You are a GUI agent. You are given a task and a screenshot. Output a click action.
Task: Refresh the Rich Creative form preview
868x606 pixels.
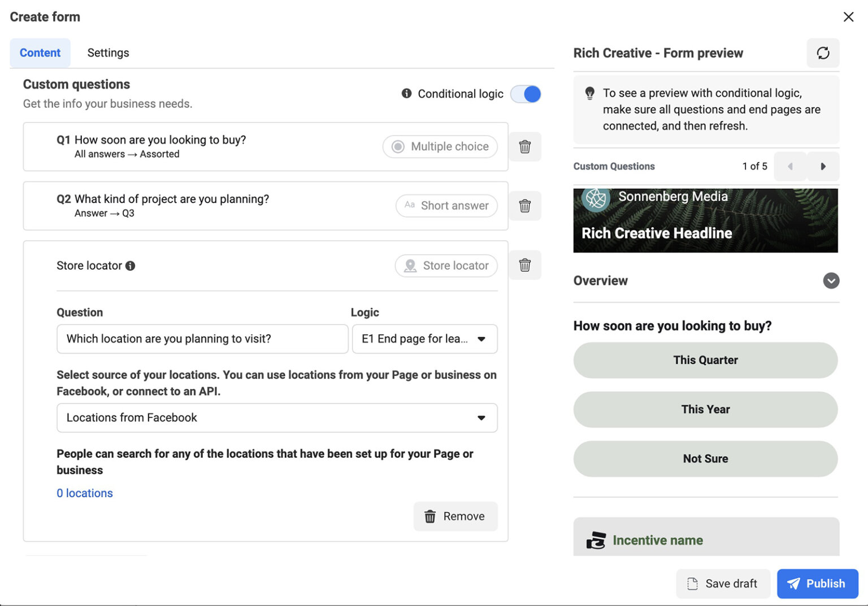point(823,53)
